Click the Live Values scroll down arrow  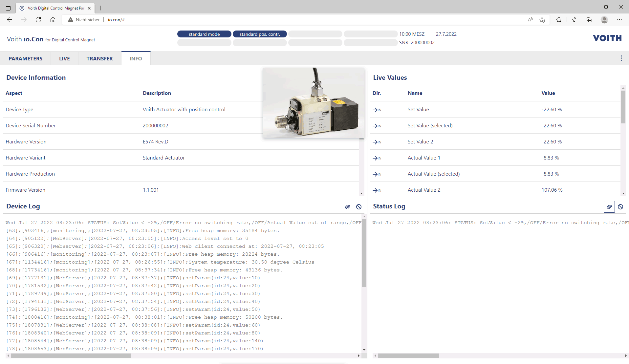[623, 193]
